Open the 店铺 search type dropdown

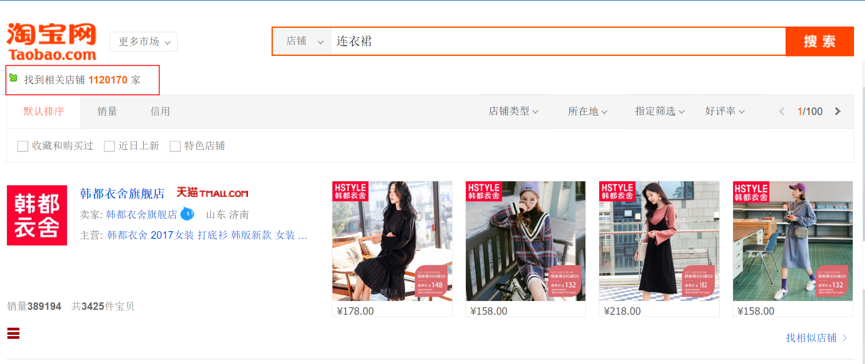(302, 41)
